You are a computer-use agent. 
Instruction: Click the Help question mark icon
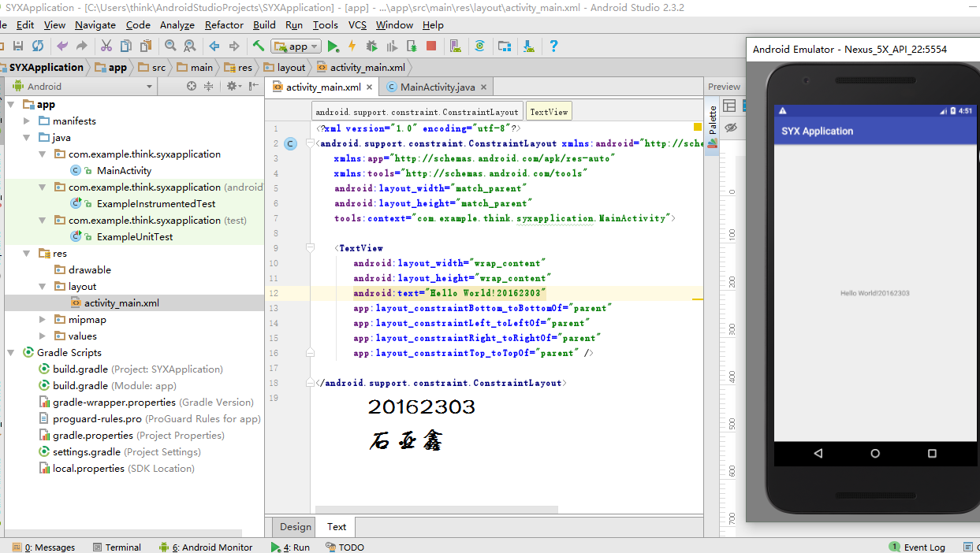[x=553, y=46]
